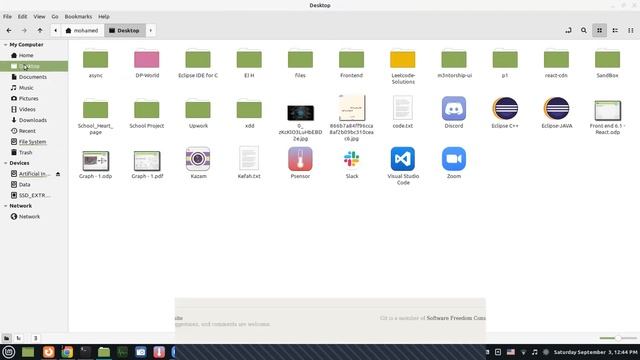Screen dimensions: 640x360
Task: Select the SandBox folder
Action: pyautogui.click(x=607, y=59)
